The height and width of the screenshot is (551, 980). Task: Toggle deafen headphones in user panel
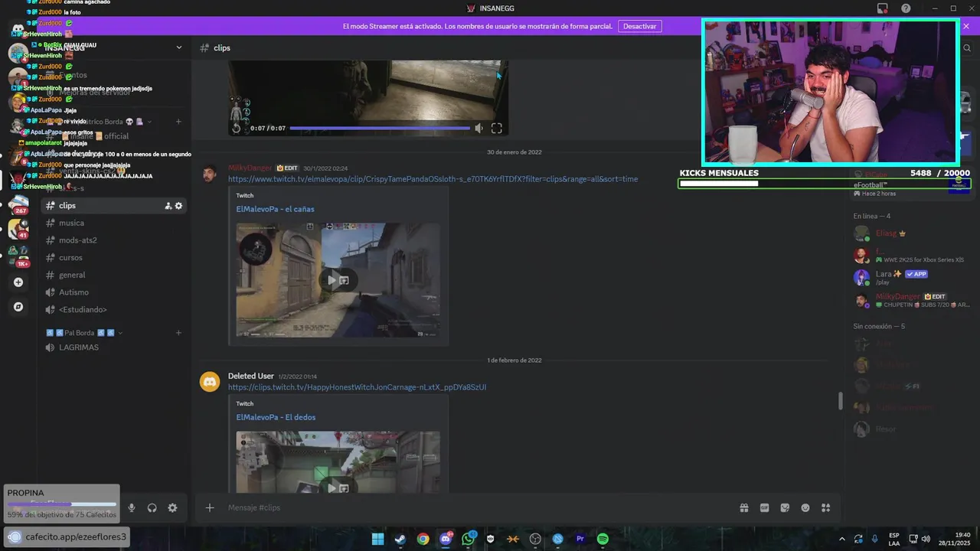[x=152, y=508]
